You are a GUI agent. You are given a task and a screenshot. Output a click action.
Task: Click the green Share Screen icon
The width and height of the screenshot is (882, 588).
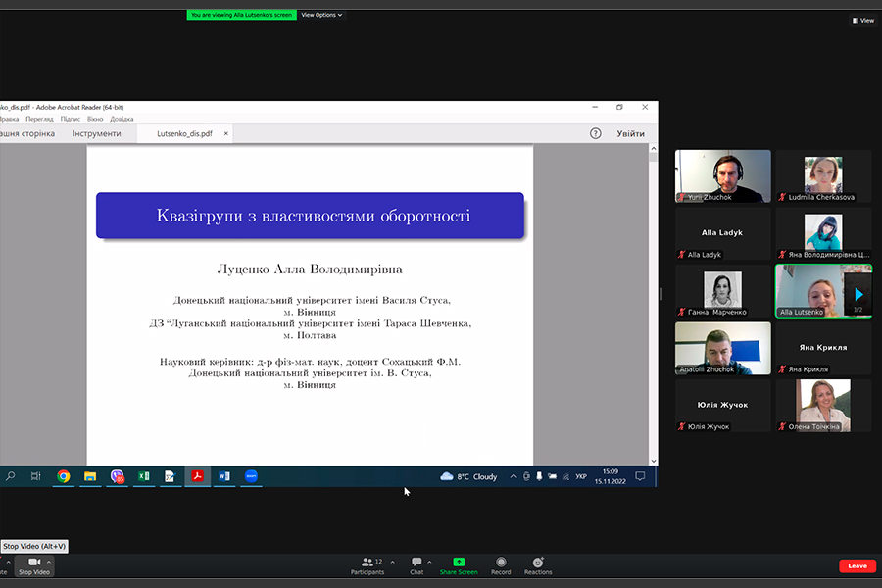tap(459, 563)
